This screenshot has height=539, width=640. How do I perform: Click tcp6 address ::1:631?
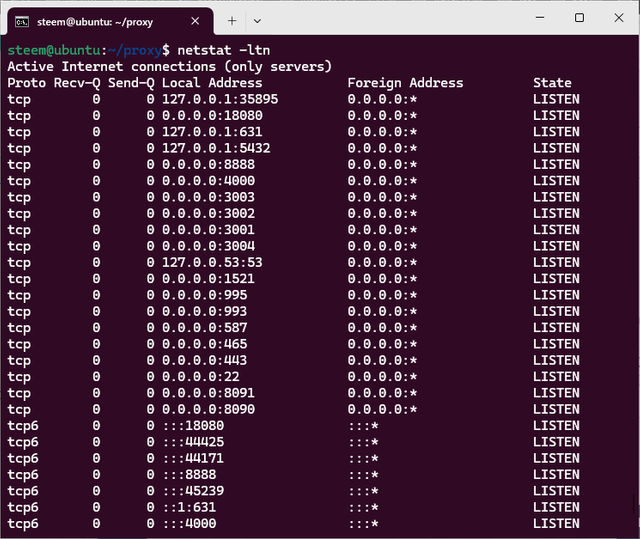pyautogui.click(x=189, y=507)
